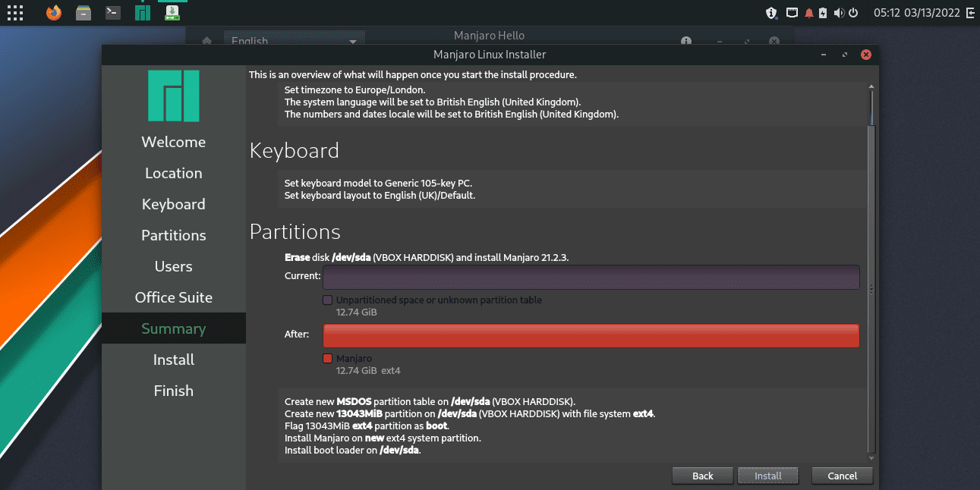Go to the Install step in sidebar
This screenshot has width=980, height=490.
tap(174, 360)
